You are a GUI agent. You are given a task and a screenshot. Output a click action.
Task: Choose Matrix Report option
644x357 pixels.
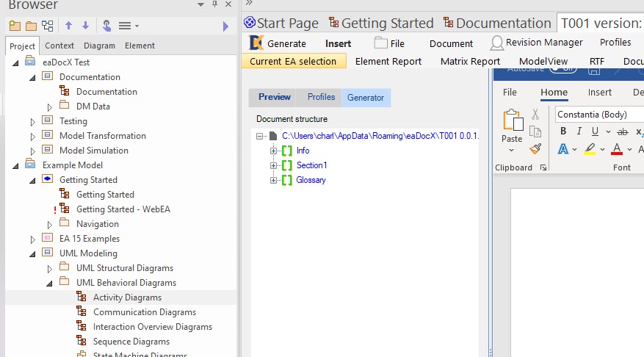click(470, 61)
